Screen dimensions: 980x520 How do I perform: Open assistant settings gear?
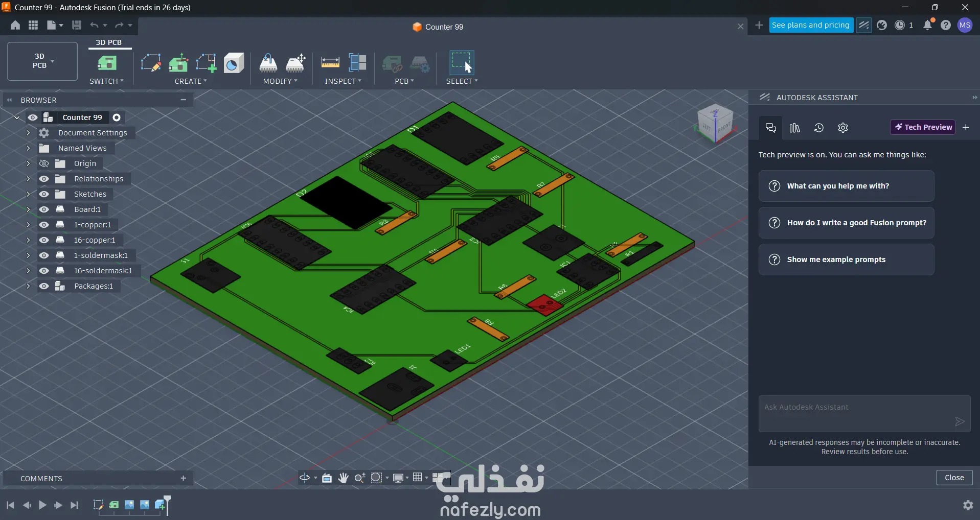843,128
